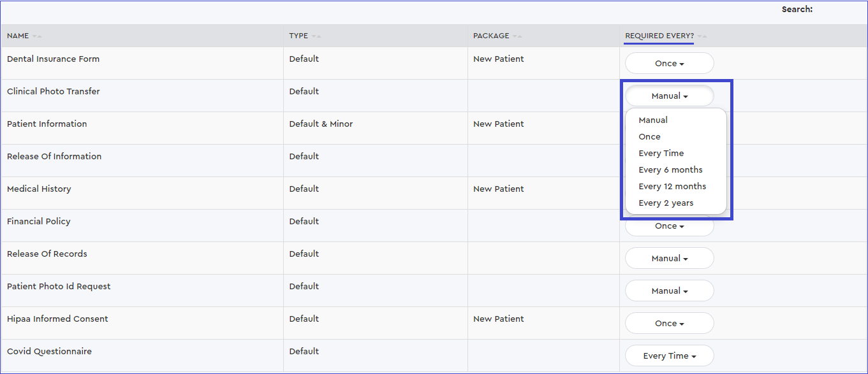Select the Every 6 months option
Image resolution: width=868 pixels, height=374 pixels.
[670, 170]
